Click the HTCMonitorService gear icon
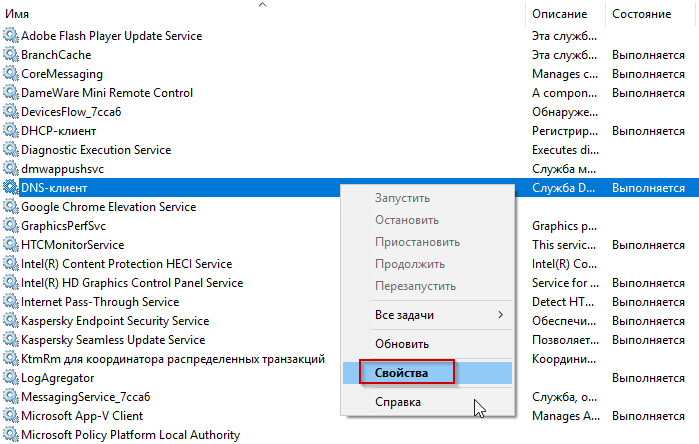Image resolution: width=699 pixels, height=444 pixels. (11, 245)
